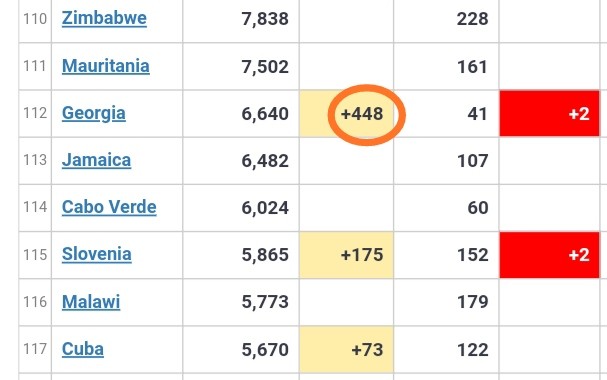Open the Cuba country link

[x=83, y=349]
